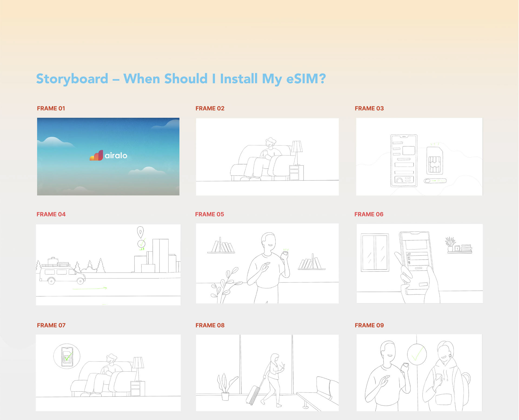Click the toggle slider in Frame 03

click(x=435, y=181)
